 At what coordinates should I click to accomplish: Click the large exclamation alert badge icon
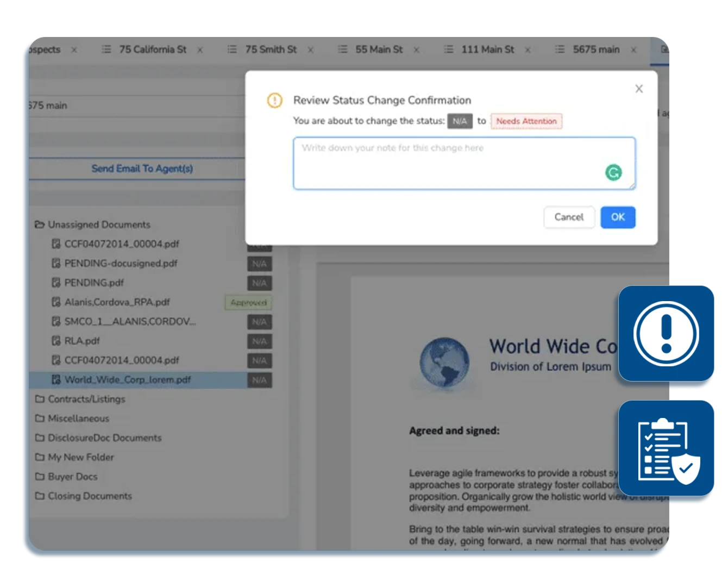pyautogui.click(x=666, y=333)
